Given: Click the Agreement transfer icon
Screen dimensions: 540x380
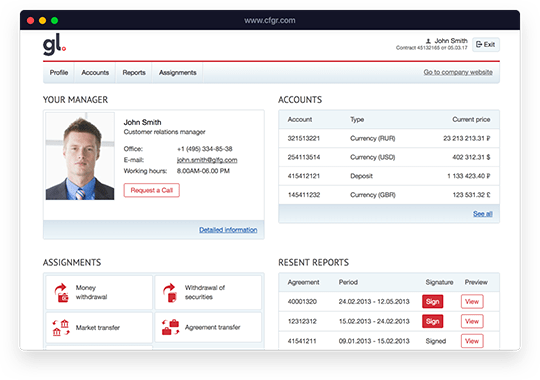Looking at the screenshot, I should 171,327.
